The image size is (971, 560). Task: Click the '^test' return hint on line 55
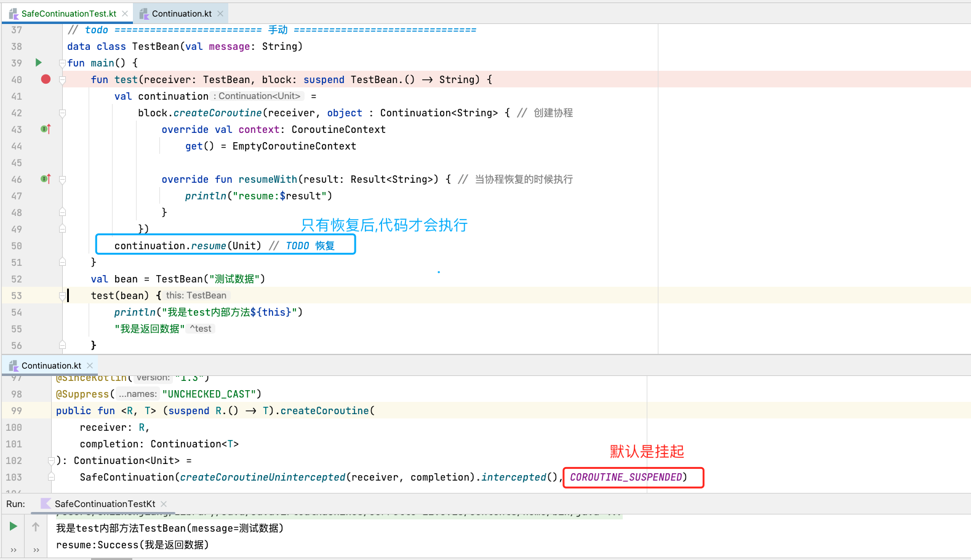[x=201, y=329]
